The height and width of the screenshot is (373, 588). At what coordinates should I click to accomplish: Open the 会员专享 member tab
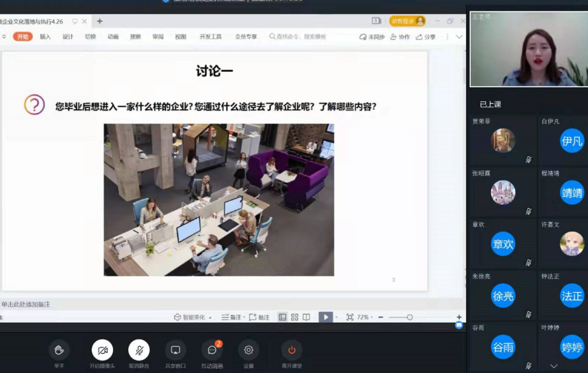pos(246,37)
